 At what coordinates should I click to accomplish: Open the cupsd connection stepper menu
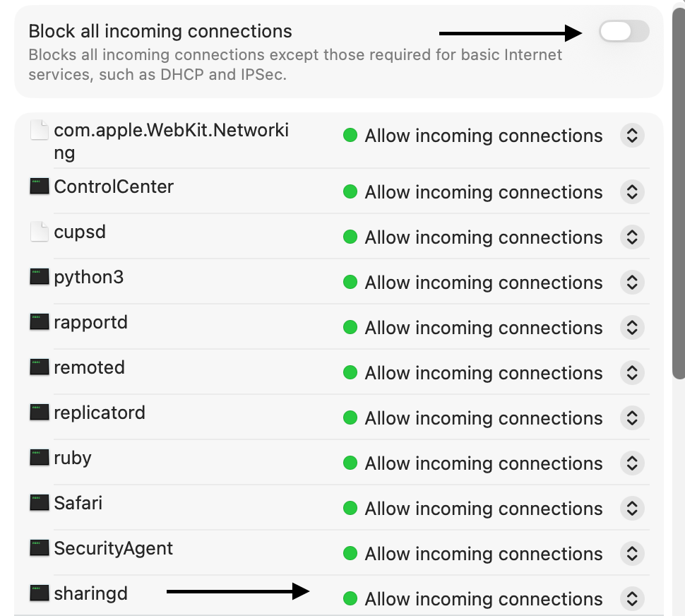click(632, 237)
